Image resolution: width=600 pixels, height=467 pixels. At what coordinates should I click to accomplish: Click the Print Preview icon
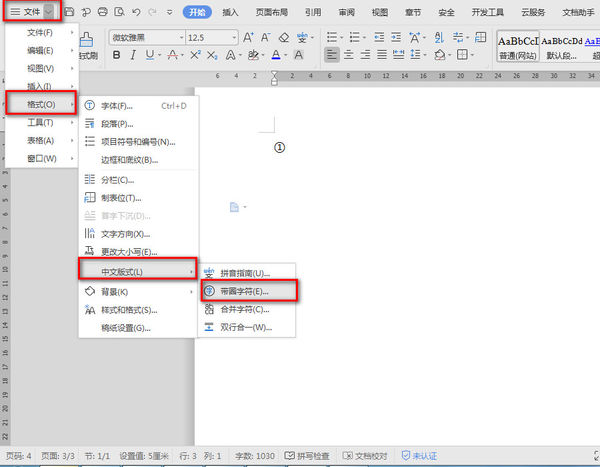click(x=119, y=12)
